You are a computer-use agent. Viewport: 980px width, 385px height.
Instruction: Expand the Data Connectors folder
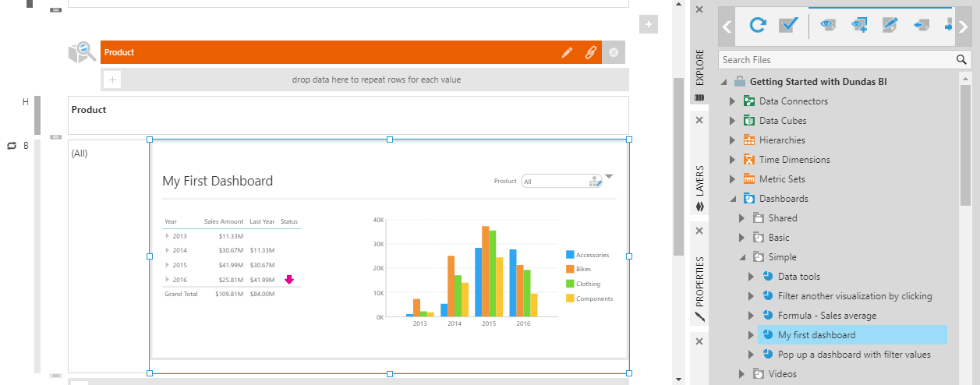click(731, 101)
